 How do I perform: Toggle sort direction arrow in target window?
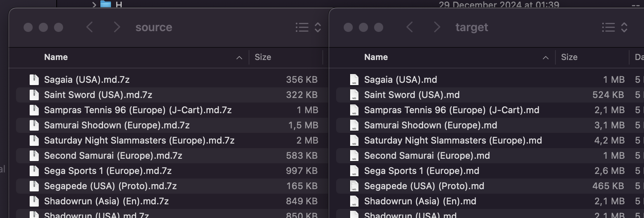point(546,58)
